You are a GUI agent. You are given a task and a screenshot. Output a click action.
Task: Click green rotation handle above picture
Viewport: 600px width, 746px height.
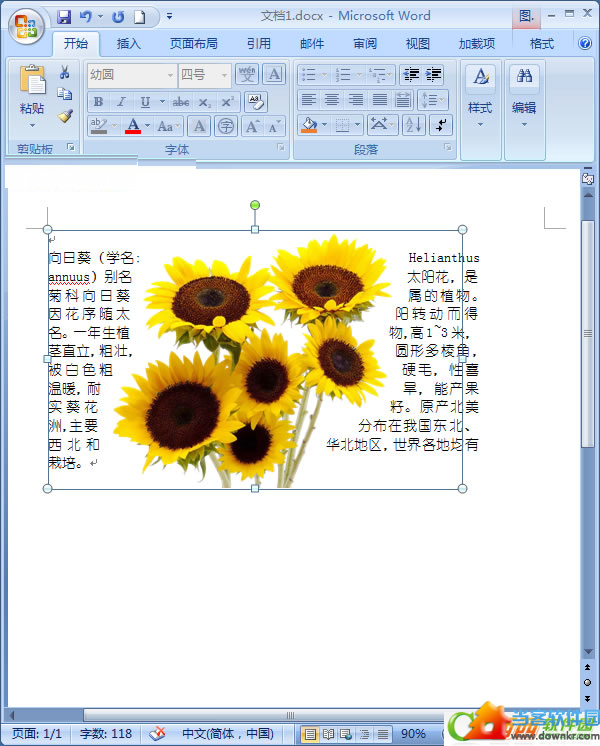point(255,205)
